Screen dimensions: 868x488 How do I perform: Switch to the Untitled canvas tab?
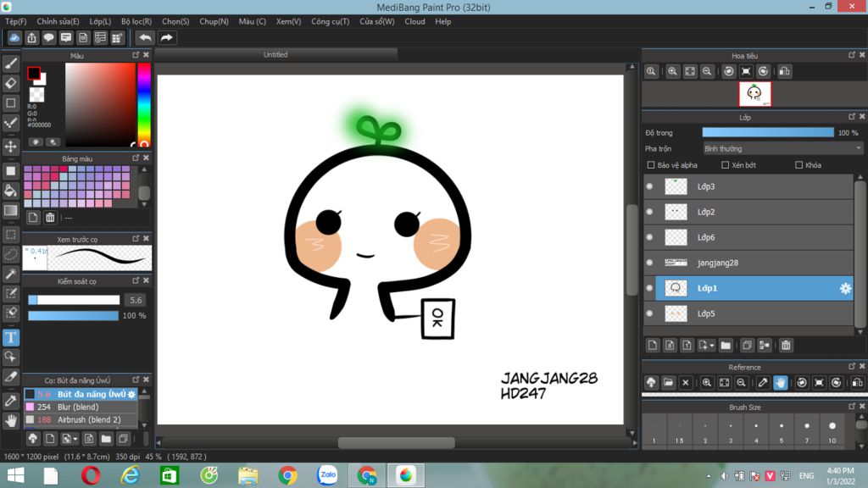tap(275, 54)
